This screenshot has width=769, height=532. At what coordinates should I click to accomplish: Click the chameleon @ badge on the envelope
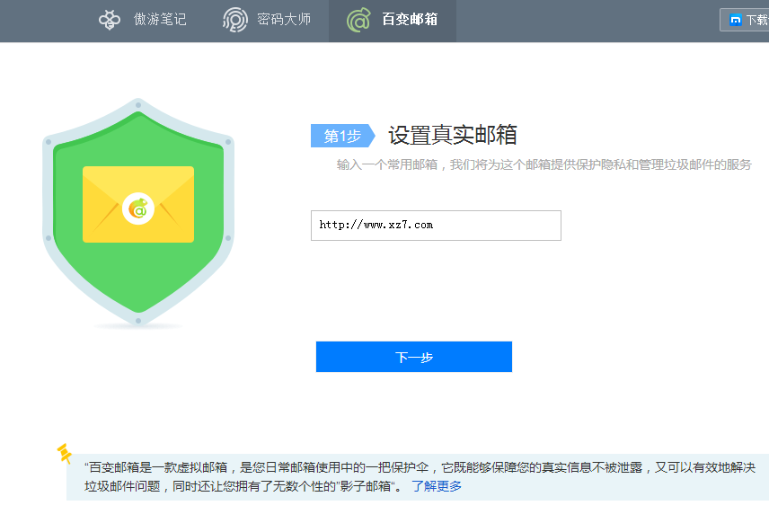[x=138, y=208]
